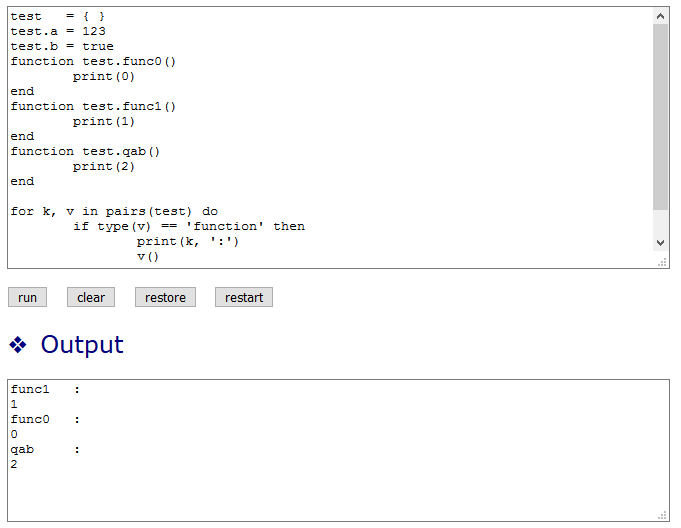The width and height of the screenshot is (681, 528).
Task: Click the 'qab' line in output area
Action: click(22, 450)
